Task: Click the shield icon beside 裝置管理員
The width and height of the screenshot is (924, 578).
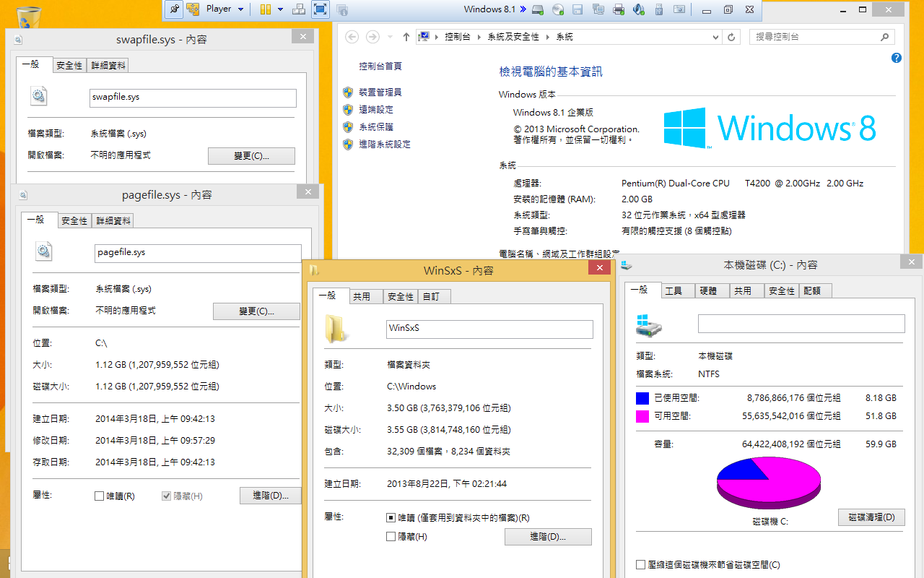Action: tap(348, 92)
